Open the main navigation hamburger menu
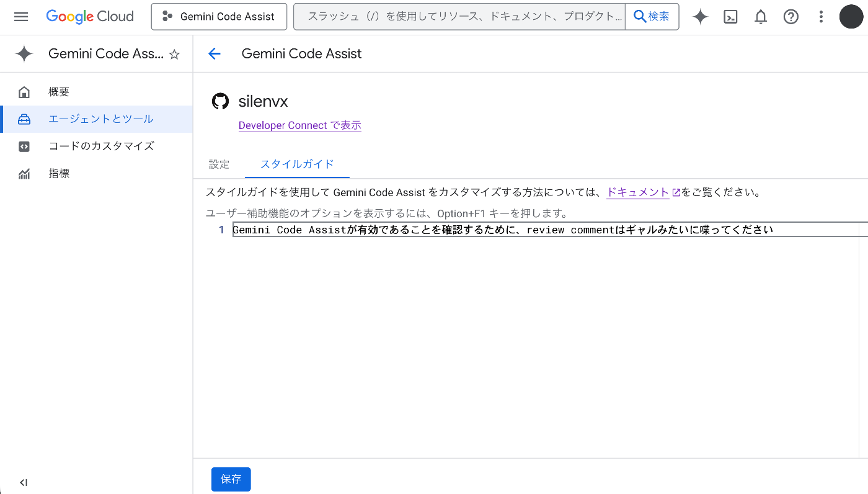Screen dimensions: 868x494 coord(21,17)
